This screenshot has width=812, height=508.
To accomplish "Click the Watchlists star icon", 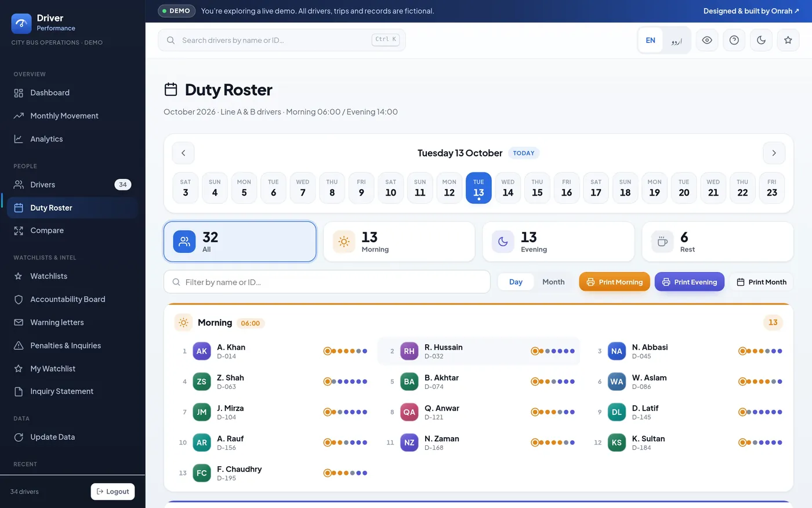I will 19,276.
